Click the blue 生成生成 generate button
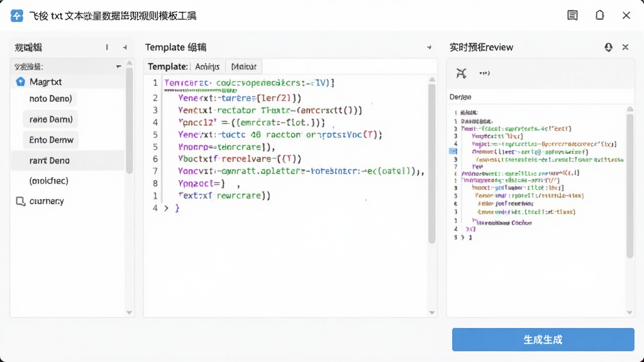The image size is (644, 362). click(x=543, y=339)
